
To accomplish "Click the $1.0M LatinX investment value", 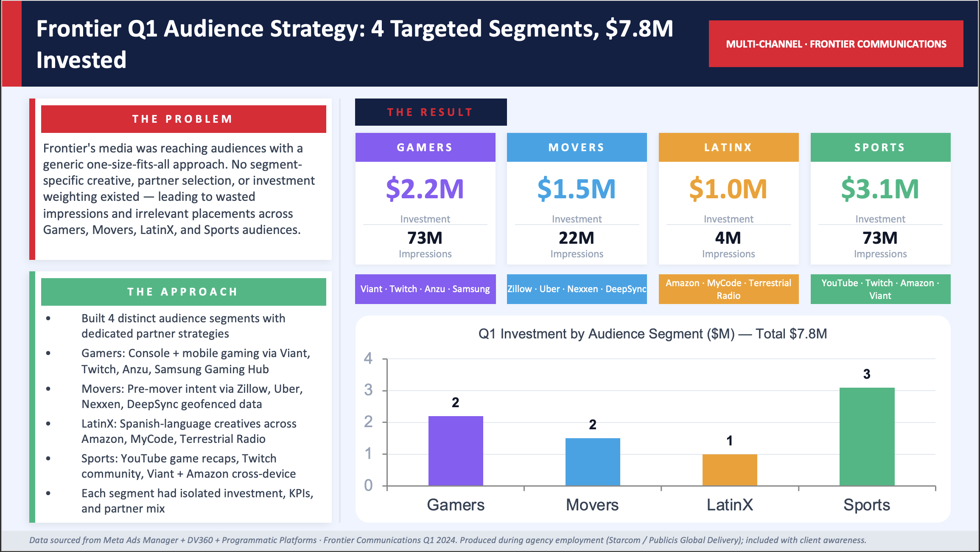I will [728, 189].
